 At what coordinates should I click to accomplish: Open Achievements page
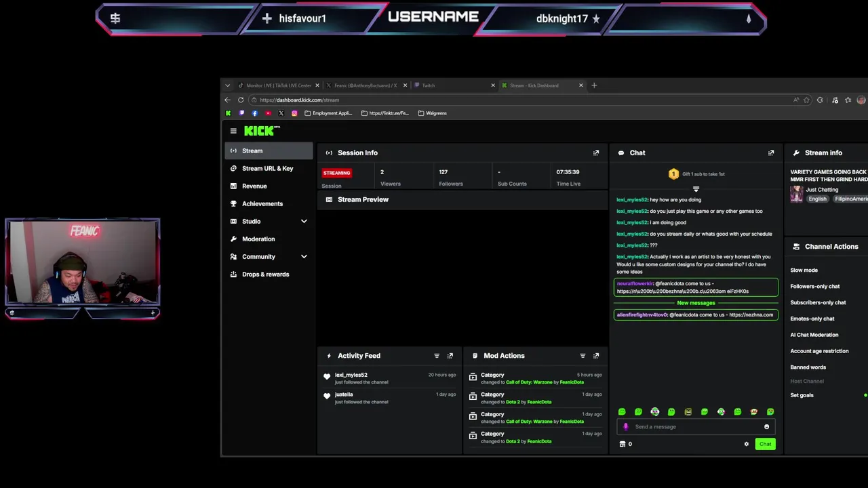click(x=269, y=204)
